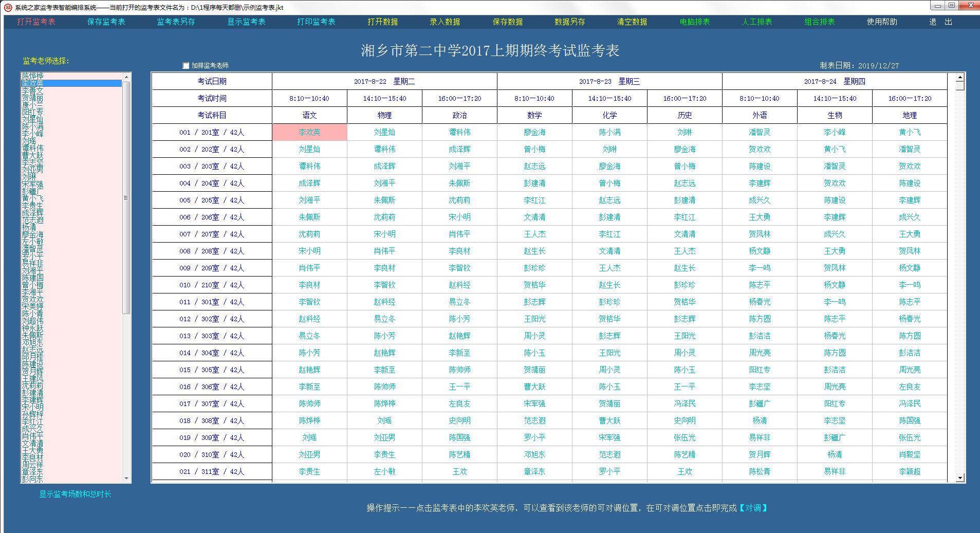Click 物理 subject header cell
The height and width of the screenshot is (533, 980).
tap(384, 115)
